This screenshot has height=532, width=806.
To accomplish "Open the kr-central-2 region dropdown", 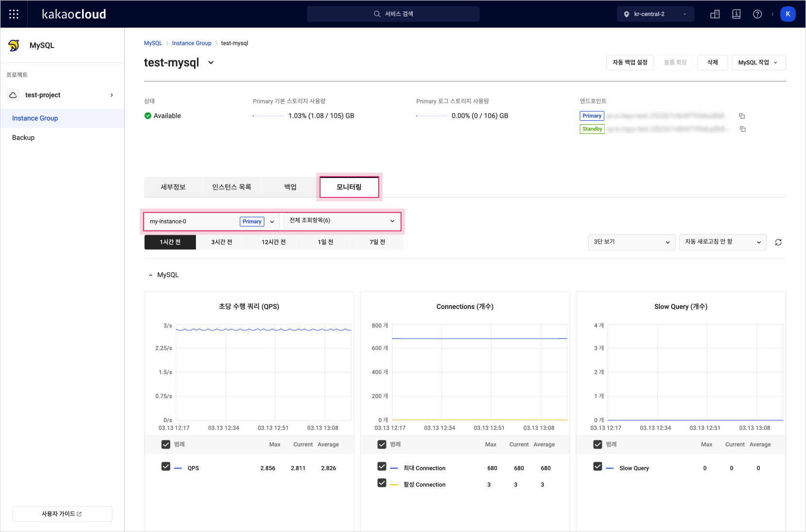I will click(x=656, y=14).
